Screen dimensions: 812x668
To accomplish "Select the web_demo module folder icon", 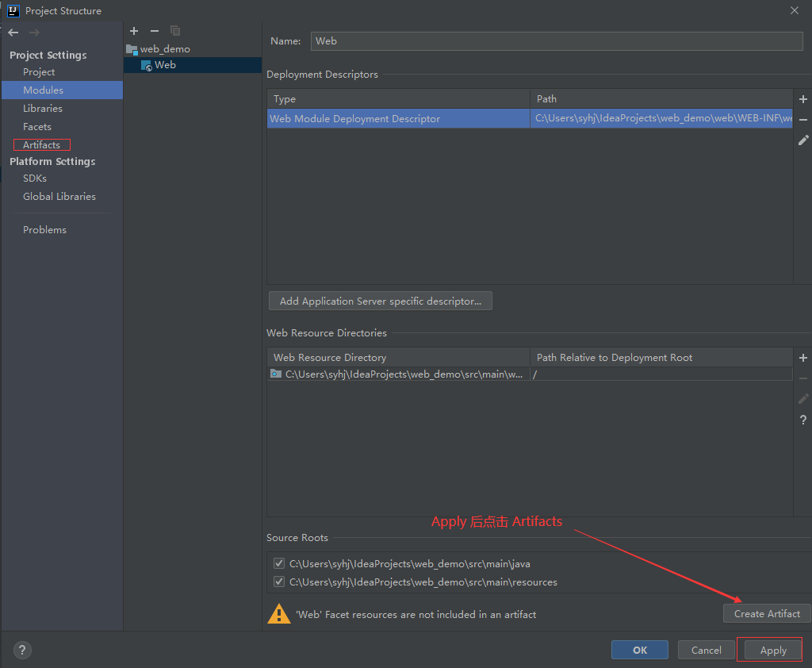I will click(132, 49).
